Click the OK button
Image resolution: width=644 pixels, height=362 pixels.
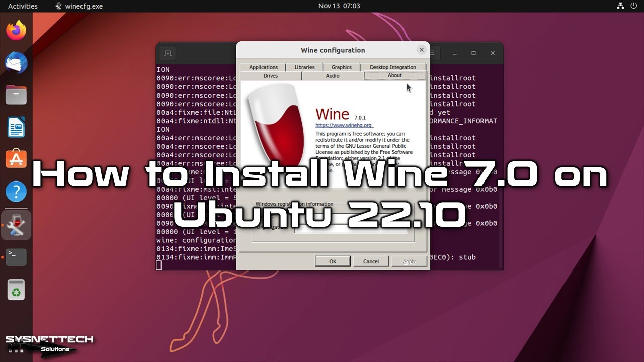tap(333, 261)
